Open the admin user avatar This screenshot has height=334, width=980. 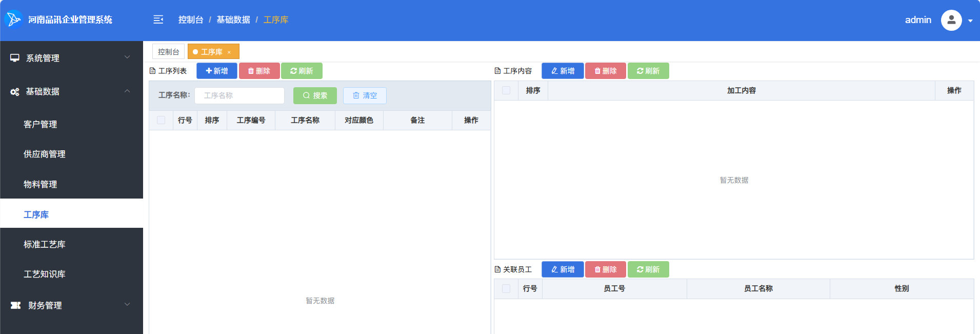[951, 20]
